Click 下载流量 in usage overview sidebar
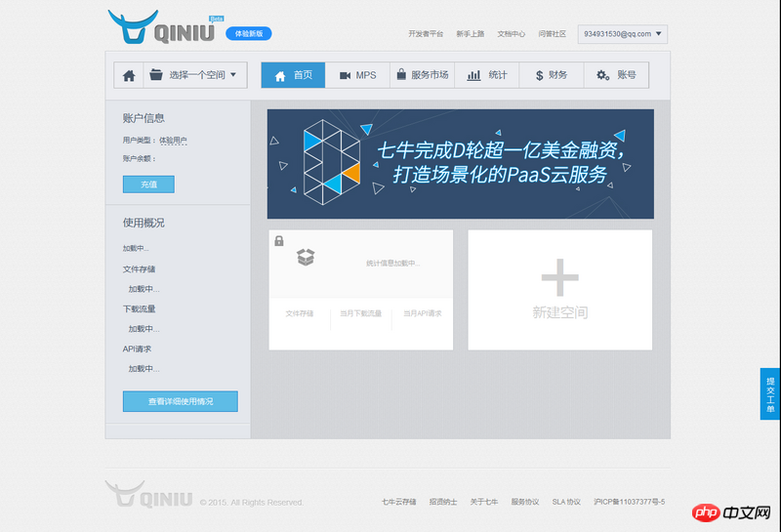Screen dimensions: 781x532 point(139,308)
